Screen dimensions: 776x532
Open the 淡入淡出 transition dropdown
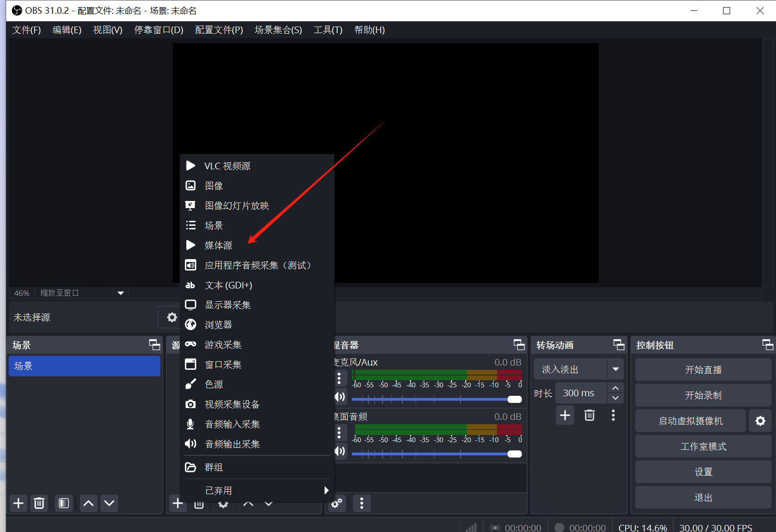615,369
